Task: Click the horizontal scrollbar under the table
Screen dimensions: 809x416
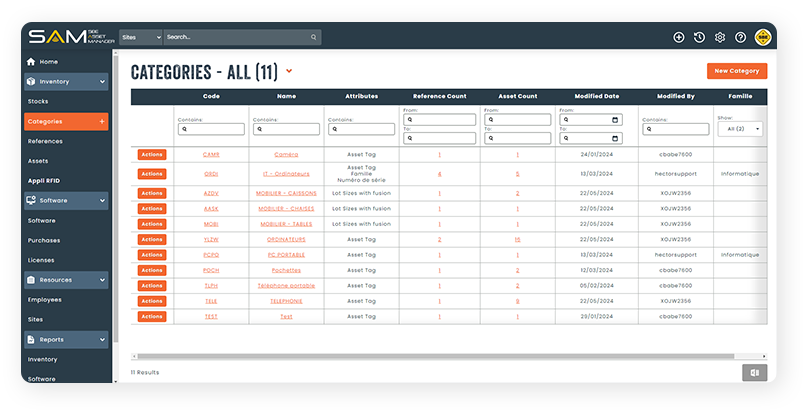Action: pyautogui.click(x=440, y=355)
